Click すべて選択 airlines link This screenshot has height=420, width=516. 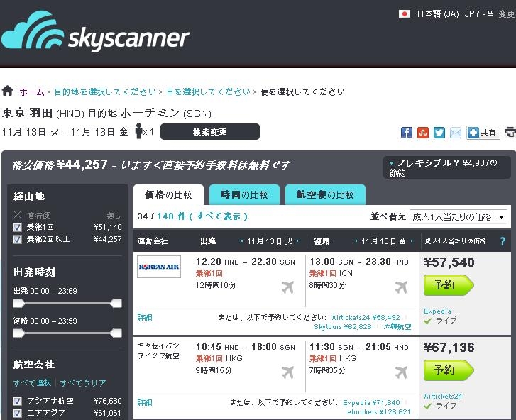point(32,383)
